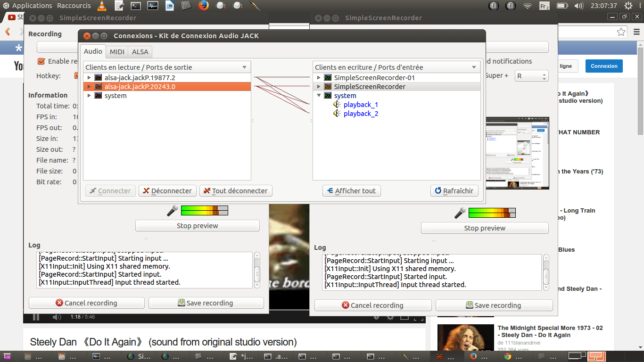
Task: Click the left window's audio level meter
Action: [x=204, y=211]
